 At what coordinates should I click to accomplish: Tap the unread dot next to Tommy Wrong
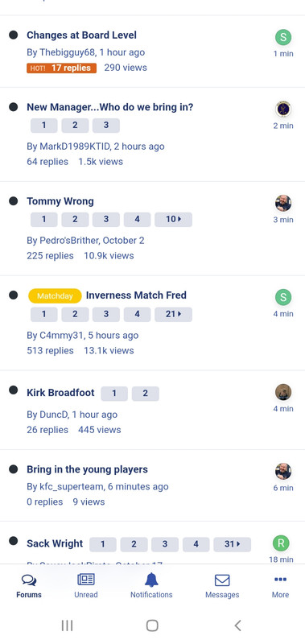click(x=13, y=200)
